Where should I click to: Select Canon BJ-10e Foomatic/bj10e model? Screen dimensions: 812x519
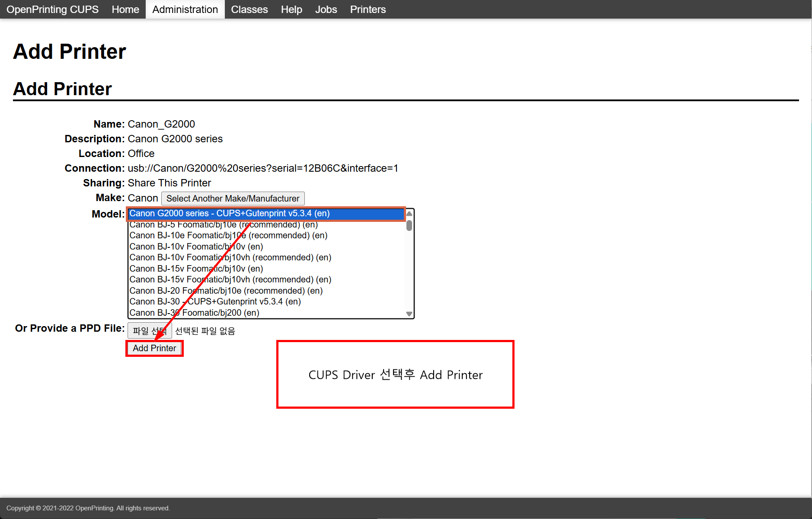266,235
